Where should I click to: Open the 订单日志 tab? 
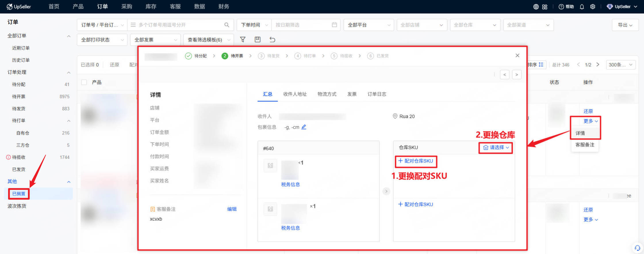[x=377, y=94]
